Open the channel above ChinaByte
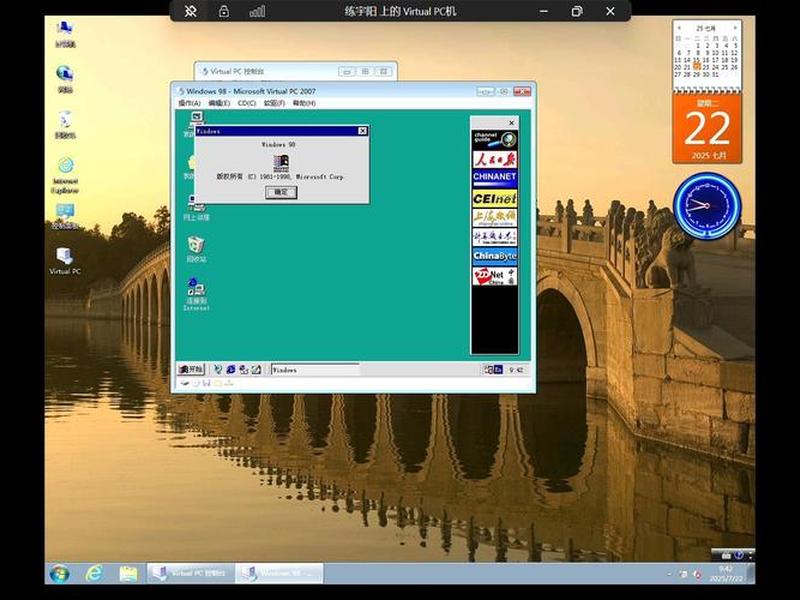This screenshot has height=600, width=800. [494, 237]
